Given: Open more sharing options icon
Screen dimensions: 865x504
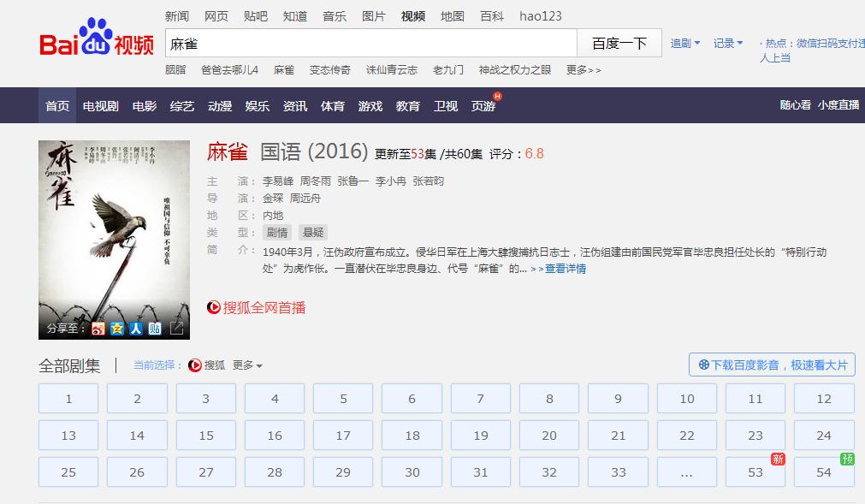Looking at the screenshot, I should (x=177, y=329).
